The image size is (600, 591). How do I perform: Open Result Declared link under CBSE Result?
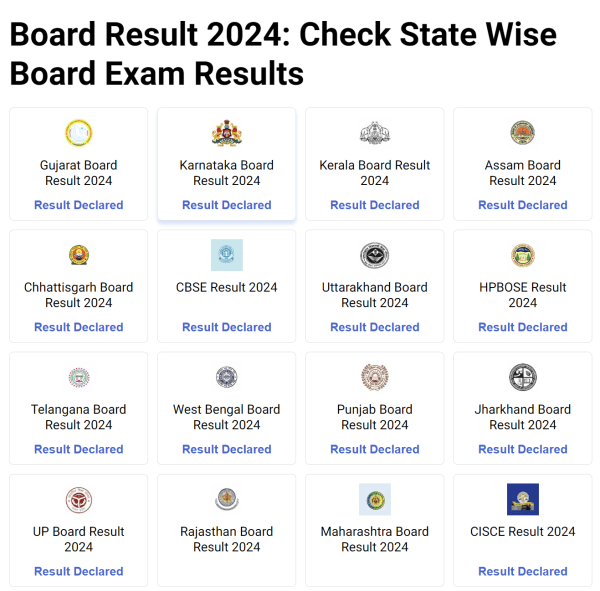coord(227,327)
